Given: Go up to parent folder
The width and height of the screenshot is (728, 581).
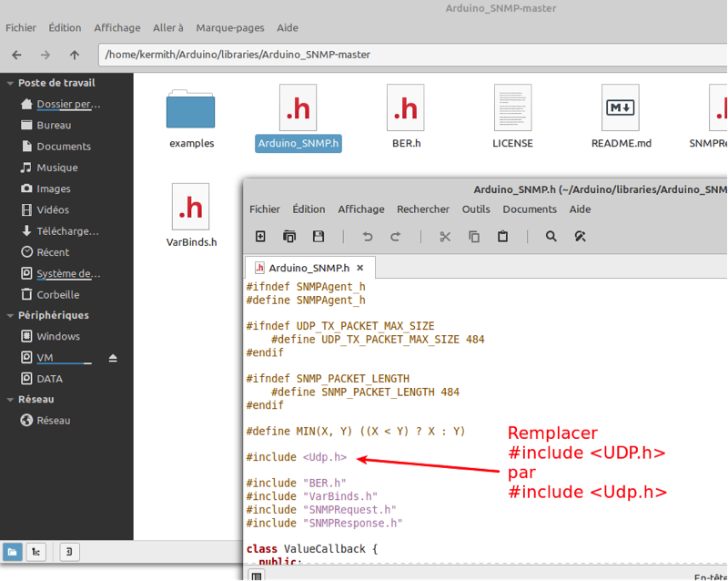Looking at the screenshot, I should 75,55.
